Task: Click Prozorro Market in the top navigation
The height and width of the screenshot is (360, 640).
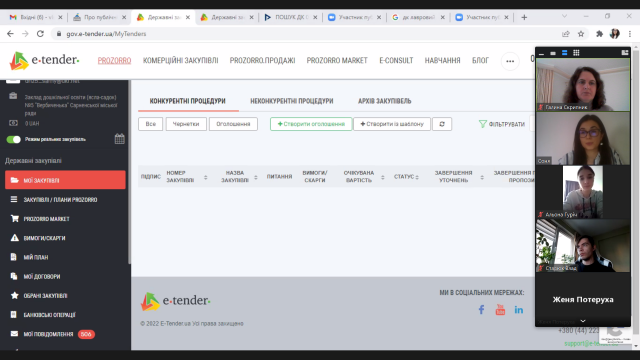Action: tap(337, 61)
